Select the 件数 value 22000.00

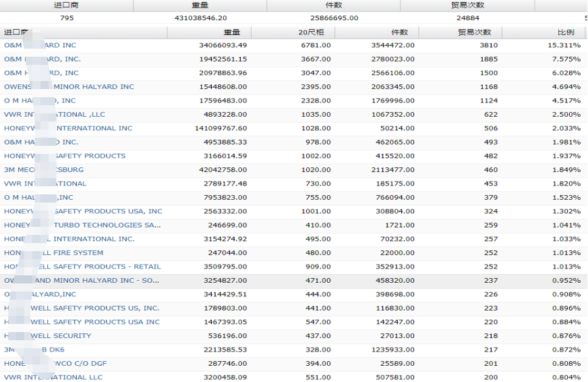[x=397, y=253]
